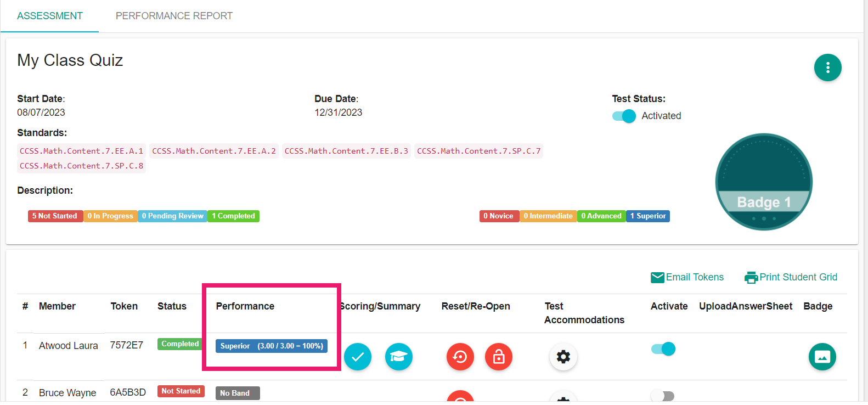The height and width of the screenshot is (405, 868).
Task: Click the 5 Not Started status badge
Action: [55, 216]
